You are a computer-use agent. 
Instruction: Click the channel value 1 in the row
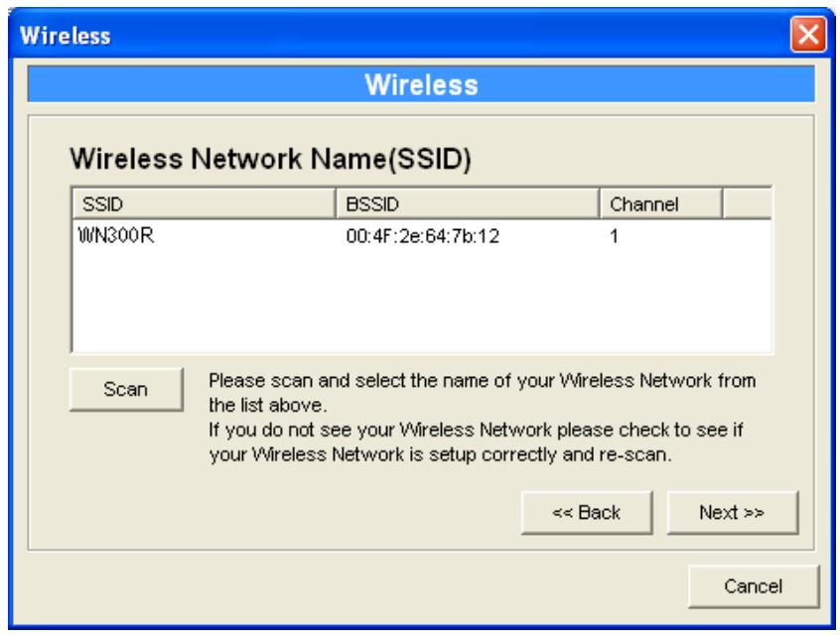pyautogui.click(x=614, y=236)
